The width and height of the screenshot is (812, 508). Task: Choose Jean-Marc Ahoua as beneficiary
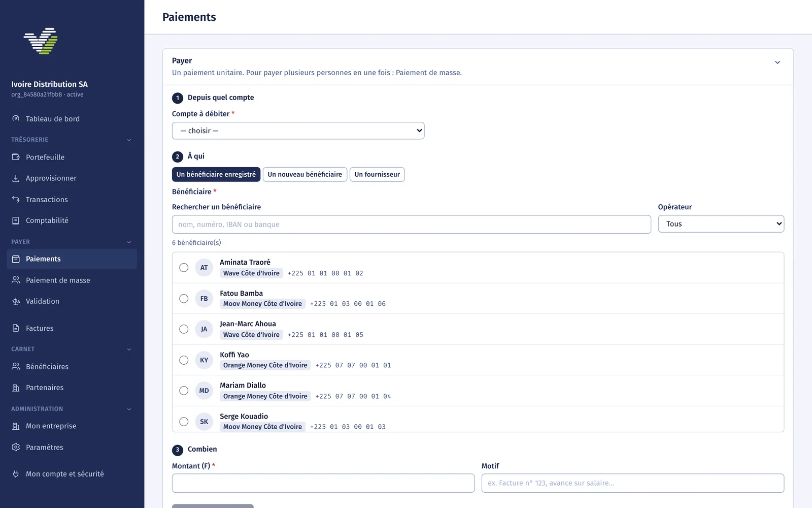(184, 329)
